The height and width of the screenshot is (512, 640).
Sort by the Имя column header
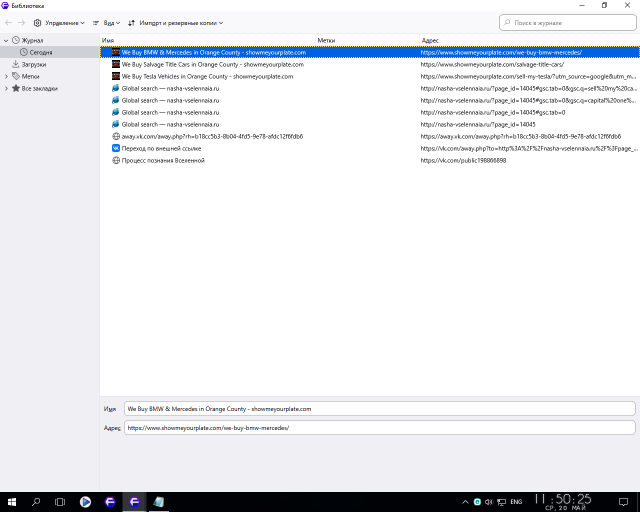[208, 40]
